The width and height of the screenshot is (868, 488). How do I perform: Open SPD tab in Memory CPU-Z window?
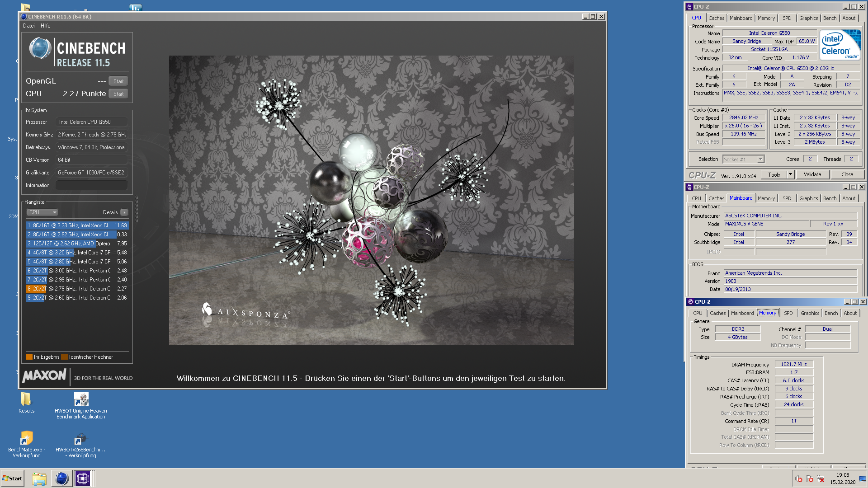(788, 313)
